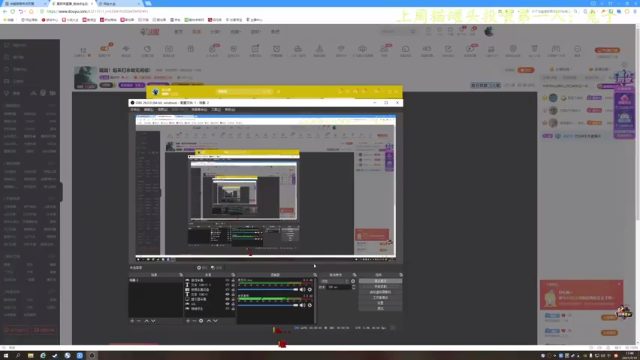The image size is (640, 360).
Task: Click the Desktop Audio volume slider
Action: (268, 305)
